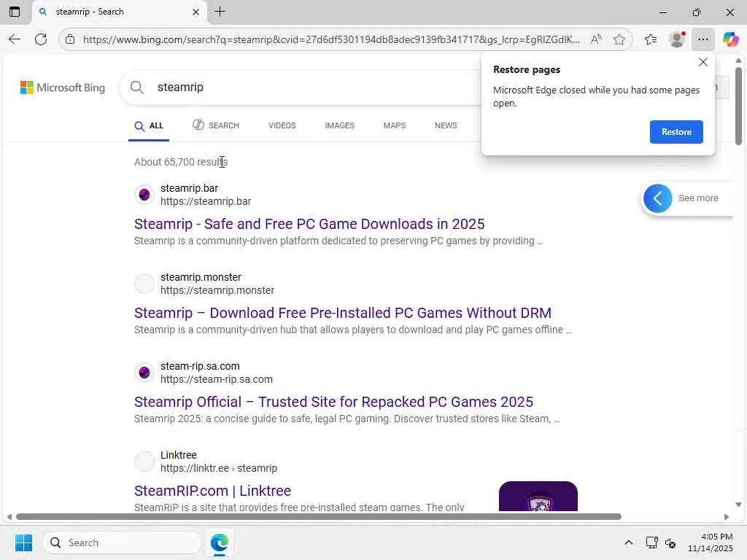This screenshot has width=747, height=560.
Task: Open a new tab with plus button
Action: (x=220, y=12)
